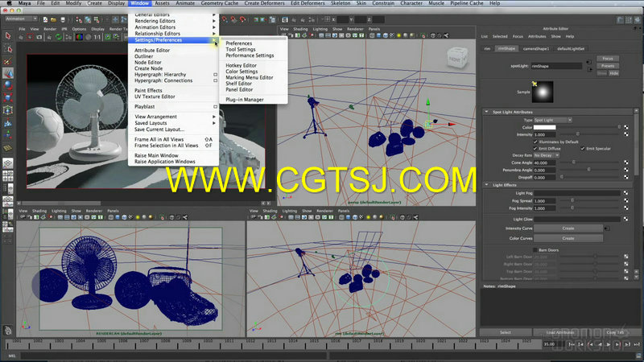Screen dimensions: 644x362
Task: Collapse Spot Light Attributes section
Action: [487, 112]
